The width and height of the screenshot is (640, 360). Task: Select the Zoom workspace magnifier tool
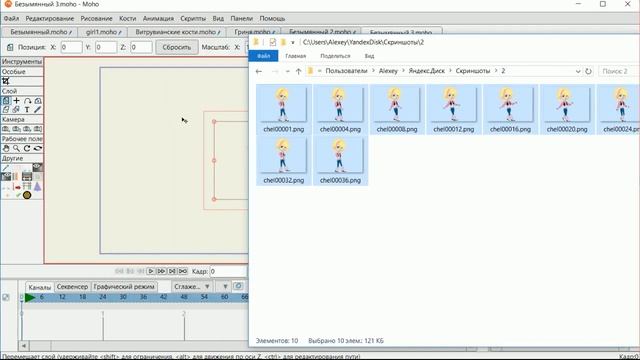(x=16, y=148)
